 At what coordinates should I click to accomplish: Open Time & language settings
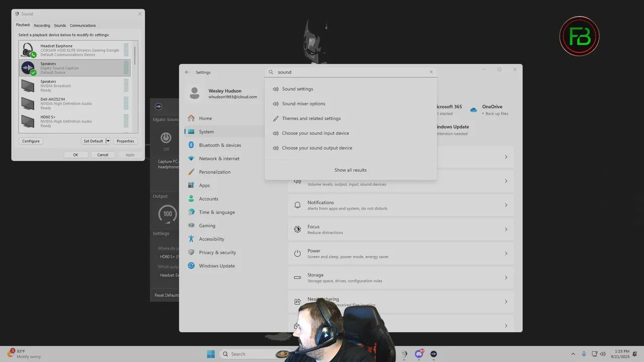click(223, 212)
